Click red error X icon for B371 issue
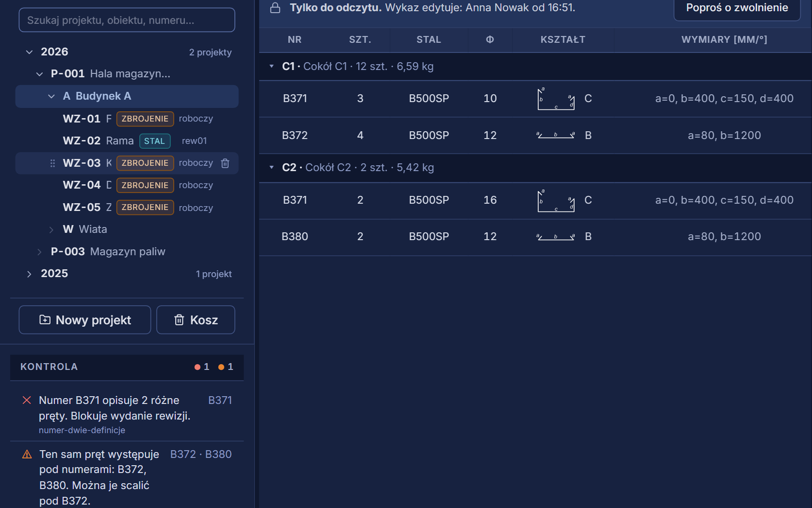Viewport: 812px width, 508px height. tap(27, 400)
